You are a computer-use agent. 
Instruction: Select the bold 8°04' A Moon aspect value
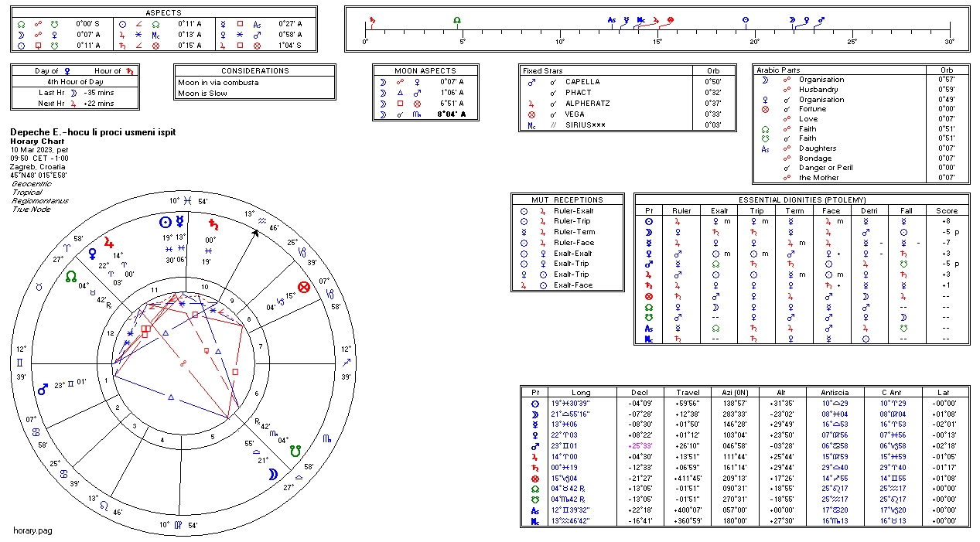(x=451, y=114)
